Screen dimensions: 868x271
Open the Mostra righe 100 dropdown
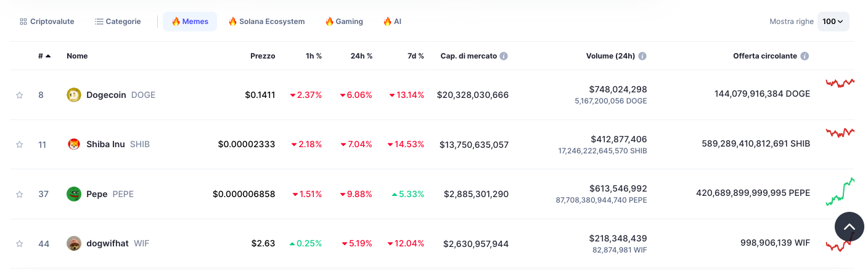click(x=833, y=22)
